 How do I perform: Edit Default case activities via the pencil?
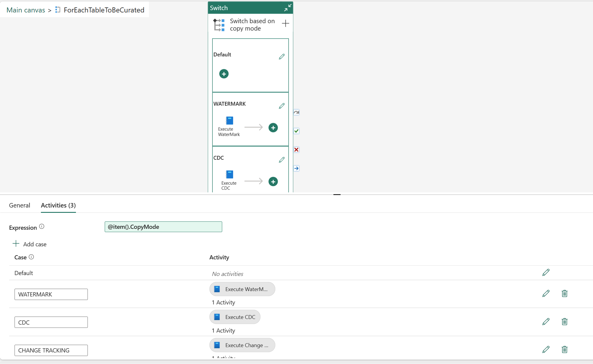546,272
